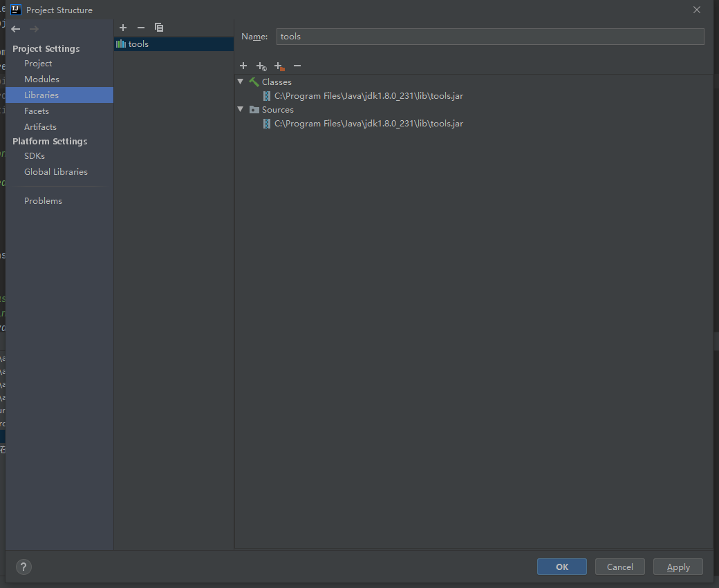This screenshot has width=719, height=588.
Task: Click the Cancel button
Action: click(x=620, y=567)
